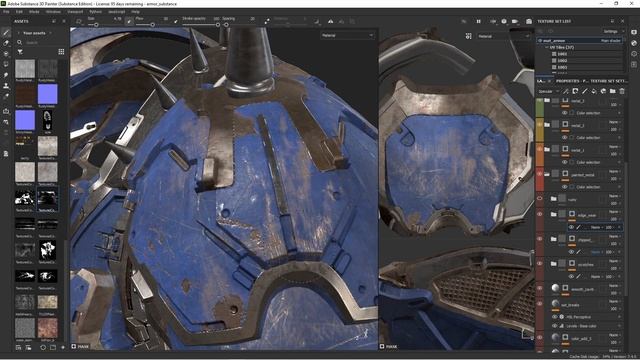Hide the scratches folder layer
This screenshot has width=640, height=360.
coord(540,264)
